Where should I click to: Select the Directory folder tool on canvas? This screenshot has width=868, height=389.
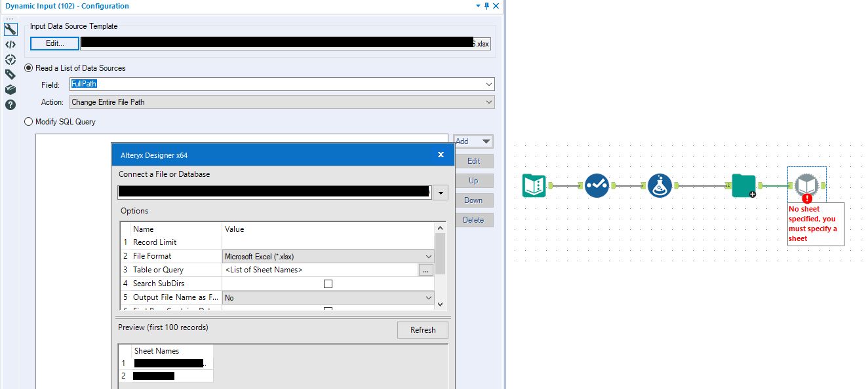coord(743,186)
